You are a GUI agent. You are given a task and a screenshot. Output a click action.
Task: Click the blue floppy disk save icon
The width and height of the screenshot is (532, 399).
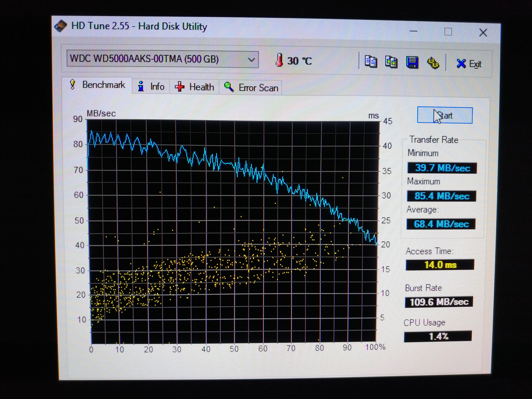[x=412, y=63]
